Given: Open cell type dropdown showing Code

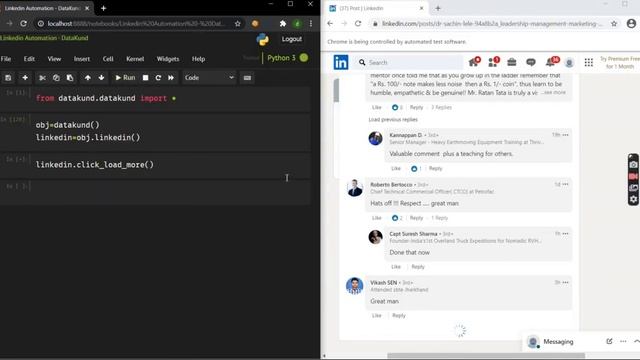Looking at the screenshot, I should [x=209, y=78].
